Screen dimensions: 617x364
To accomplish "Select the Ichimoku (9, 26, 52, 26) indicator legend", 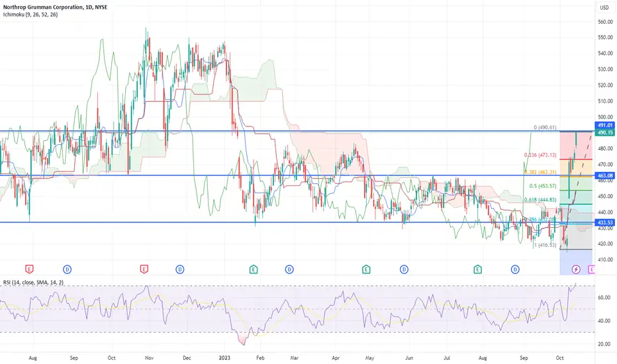I will click(30, 15).
